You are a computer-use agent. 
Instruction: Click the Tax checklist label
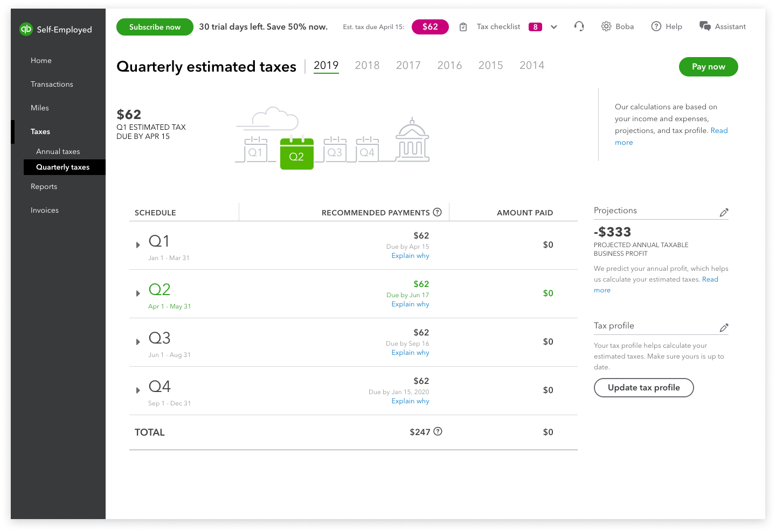pos(498,26)
